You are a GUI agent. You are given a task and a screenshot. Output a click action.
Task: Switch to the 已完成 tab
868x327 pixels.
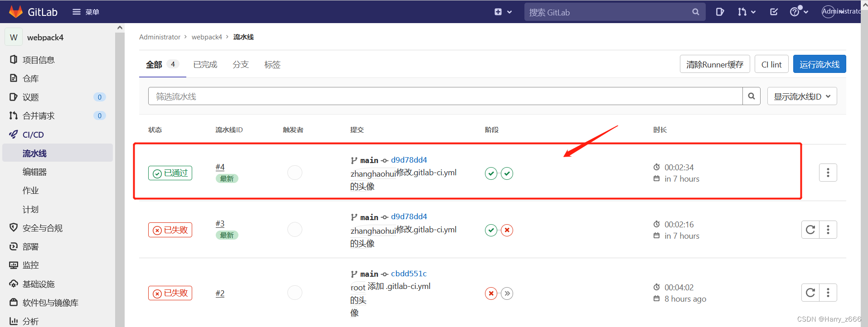tap(205, 64)
